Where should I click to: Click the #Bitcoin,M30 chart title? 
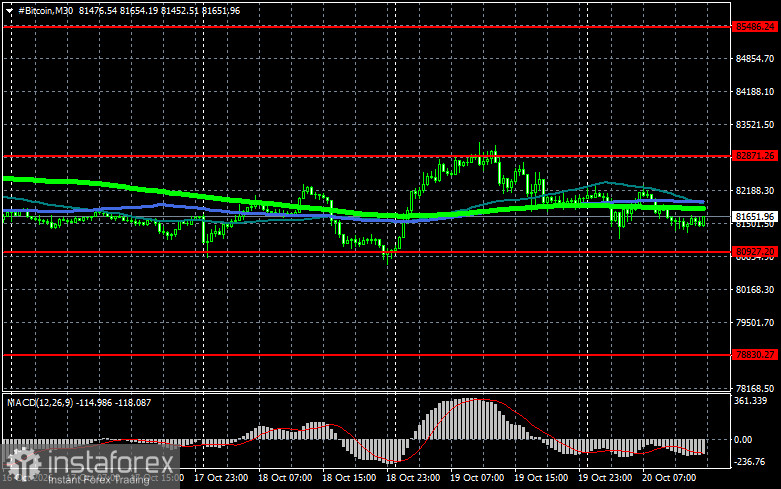[x=45, y=10]
